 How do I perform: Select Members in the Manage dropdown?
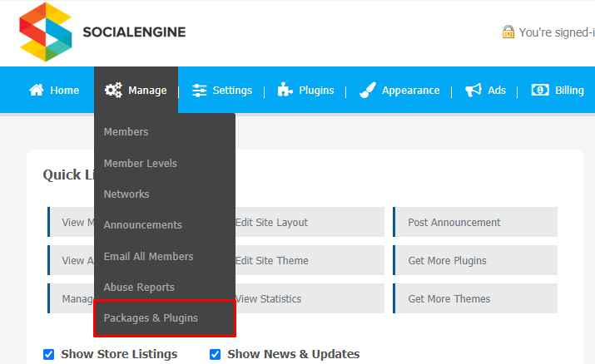[x=126, y=132]
